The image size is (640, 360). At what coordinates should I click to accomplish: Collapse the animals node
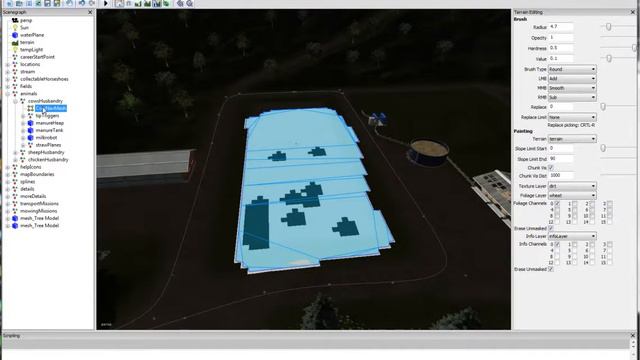[8, 94]
